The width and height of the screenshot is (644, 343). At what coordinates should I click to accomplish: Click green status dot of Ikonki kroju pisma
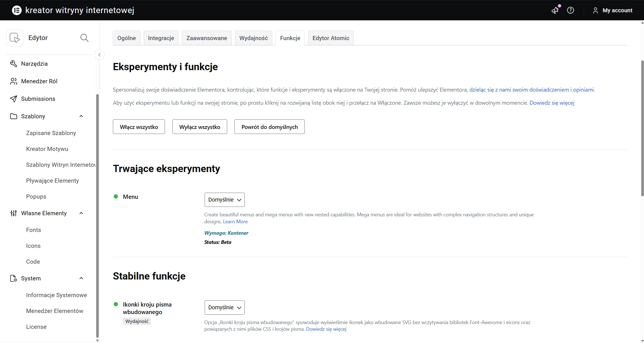pyautogui.click(x=116, y=304)
